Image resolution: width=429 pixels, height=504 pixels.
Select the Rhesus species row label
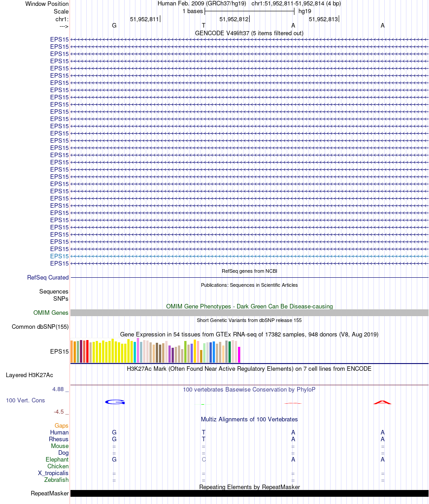coord(59,439)
